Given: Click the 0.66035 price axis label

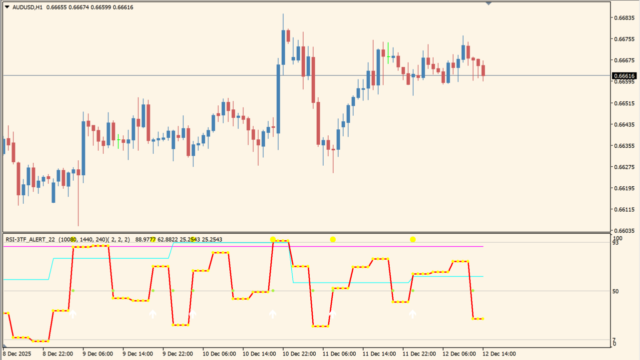Looking at the screenshot, I should (x=624, y=231).
